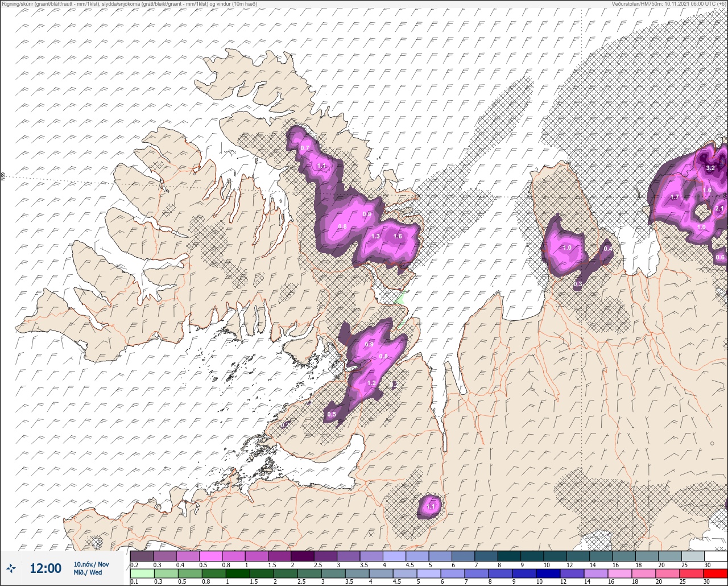Screen dimensions: 728x586
Task: Click the 0.3 value on the map
Action: click(578, 284)
